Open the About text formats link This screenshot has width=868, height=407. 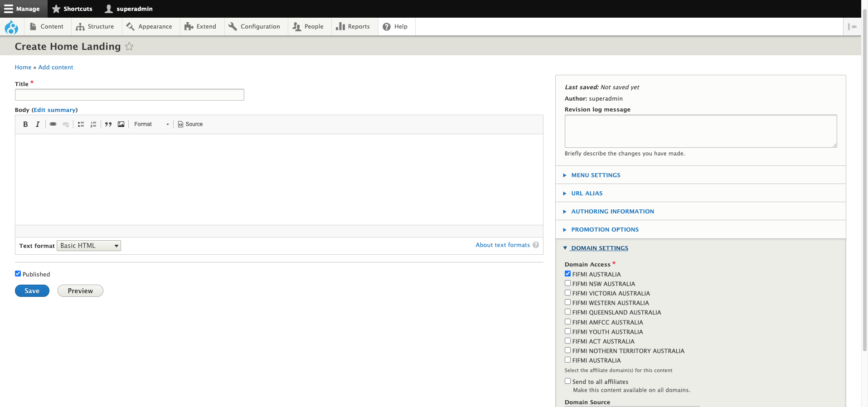point(502,245)
